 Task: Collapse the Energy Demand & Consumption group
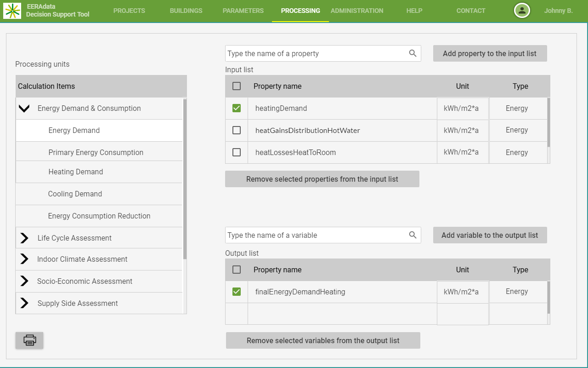[x=24, y=109]
